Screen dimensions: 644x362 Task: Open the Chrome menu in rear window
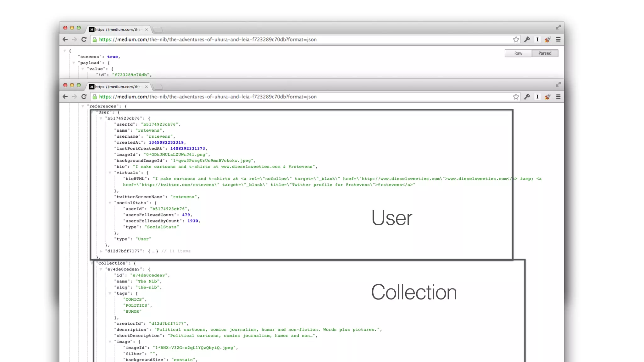coord(558,39)
